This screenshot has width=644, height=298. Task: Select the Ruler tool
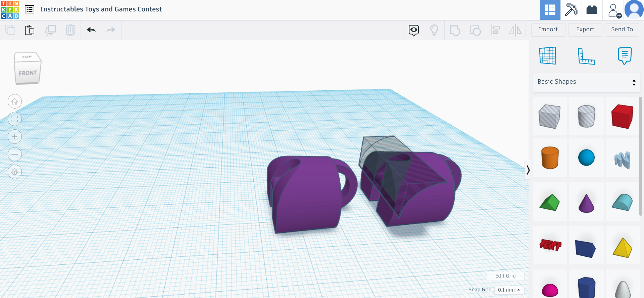(586, 56)
